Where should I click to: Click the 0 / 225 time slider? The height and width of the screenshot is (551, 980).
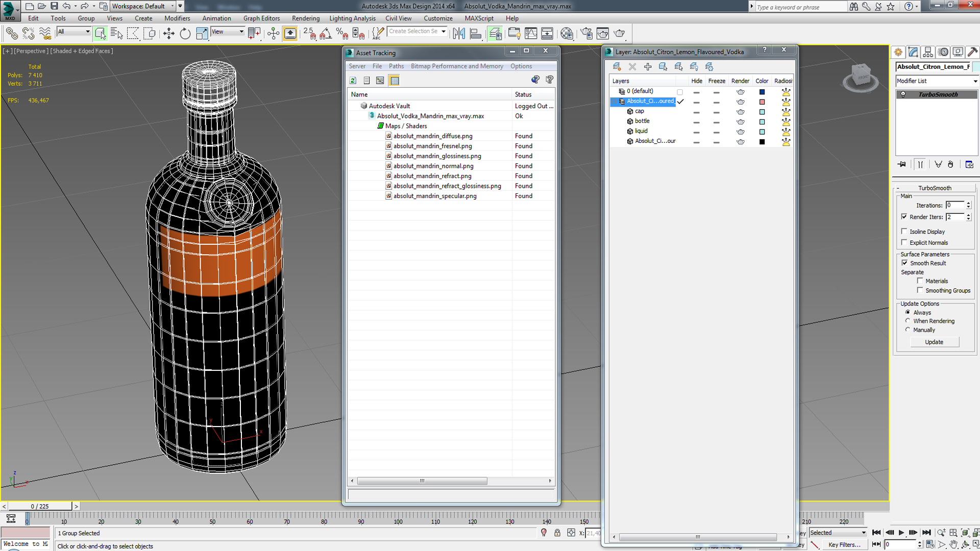(40, 506)
